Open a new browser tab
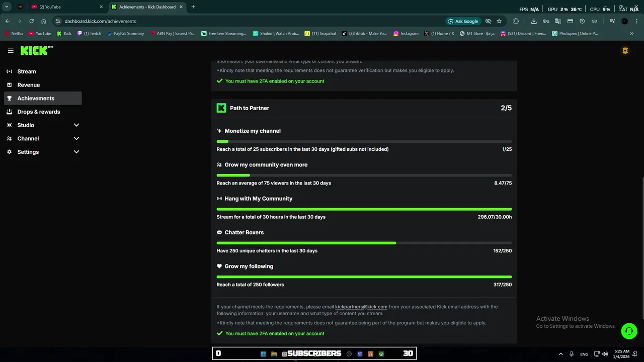This screenshot has height=362, width=644. [x=193, y=7]
